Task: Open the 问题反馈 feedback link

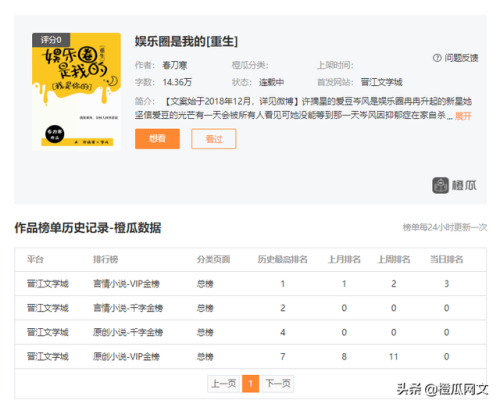Action: [461, 58]
